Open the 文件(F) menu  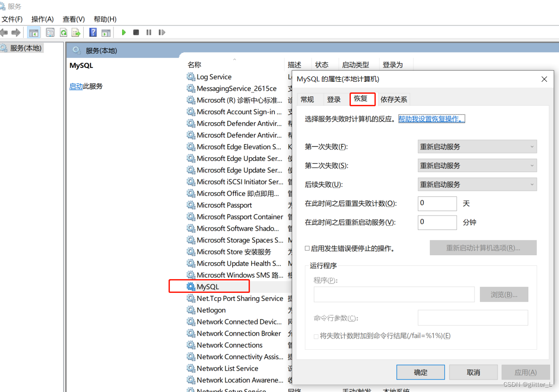pos(12,19)
